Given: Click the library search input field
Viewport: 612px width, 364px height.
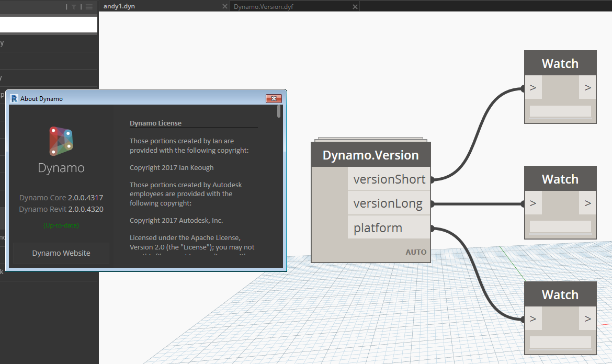Looking at the screenshot, I should (x=49, y=24).
